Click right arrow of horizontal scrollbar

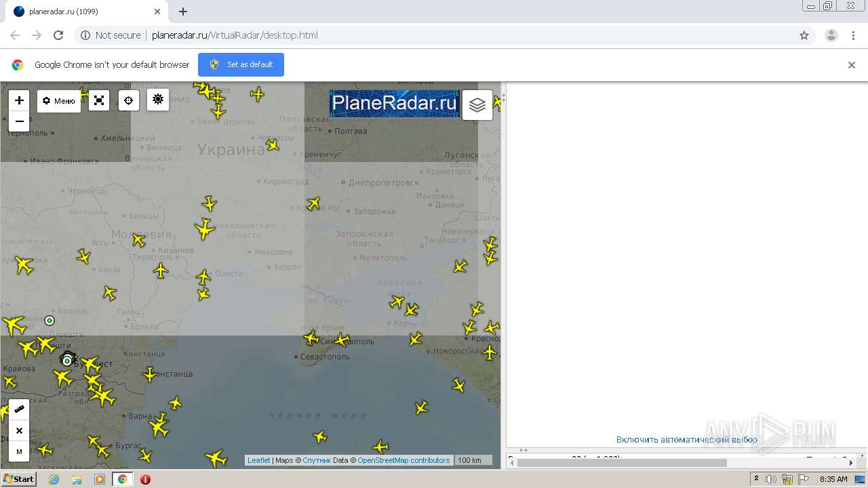tap(851, 463)
